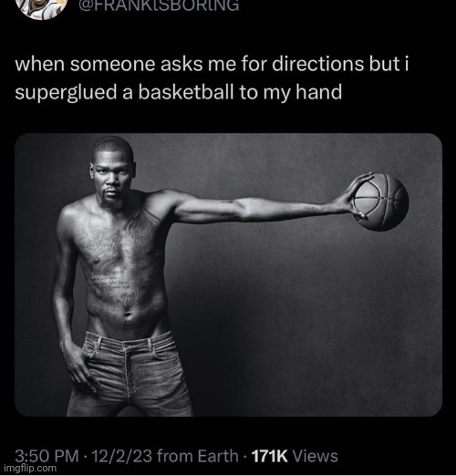
Task: Click the @FRANKISBORING handle
Action: click(x=159, y=6)
